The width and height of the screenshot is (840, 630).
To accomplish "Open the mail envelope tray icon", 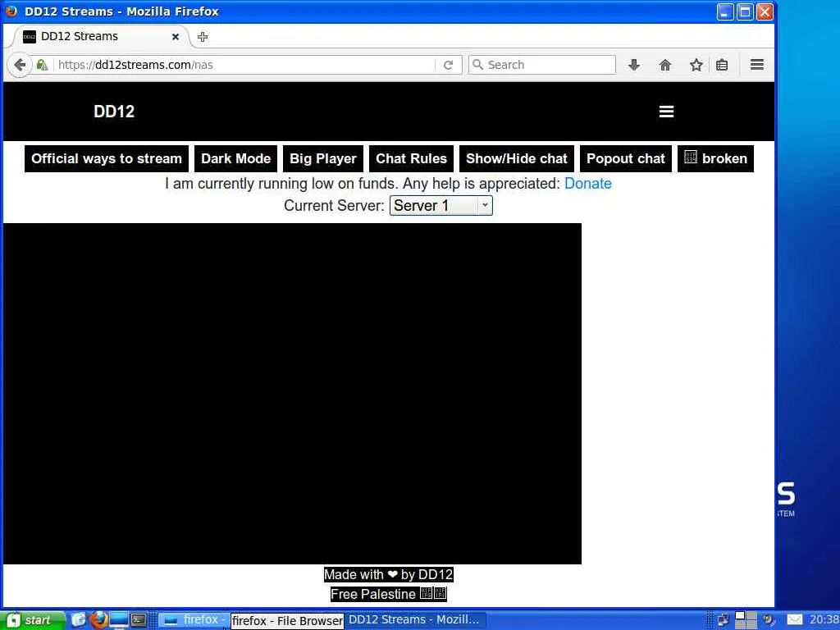I will click(795, 620).
